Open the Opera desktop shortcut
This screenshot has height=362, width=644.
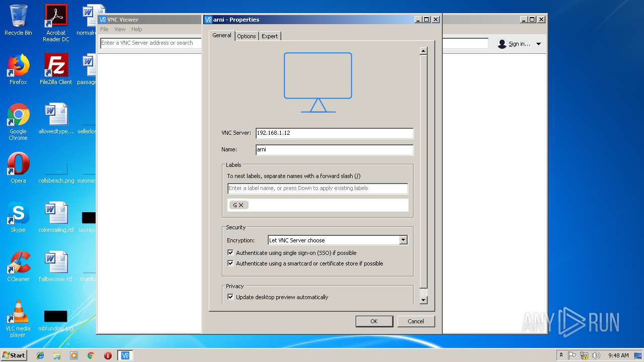point(18,168)
